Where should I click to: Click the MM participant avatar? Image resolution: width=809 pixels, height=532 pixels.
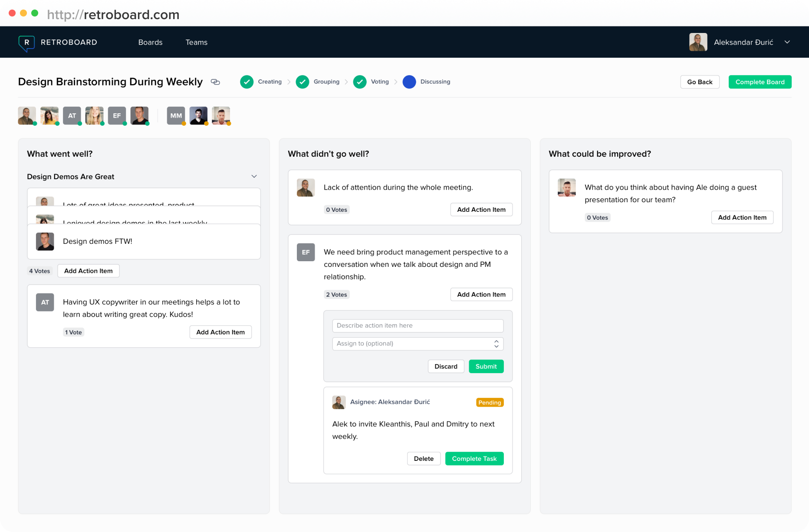176,115
